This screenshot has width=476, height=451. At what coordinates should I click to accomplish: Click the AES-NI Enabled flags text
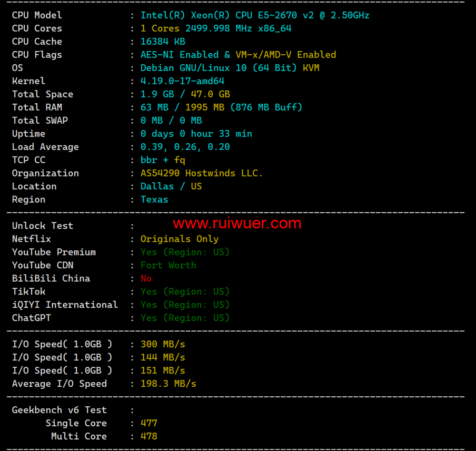tap(179, 55)
